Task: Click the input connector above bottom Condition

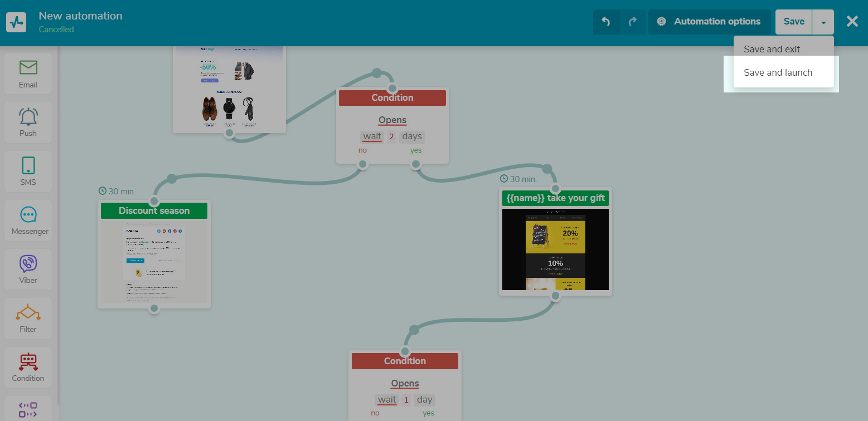Action: (405, 352)
